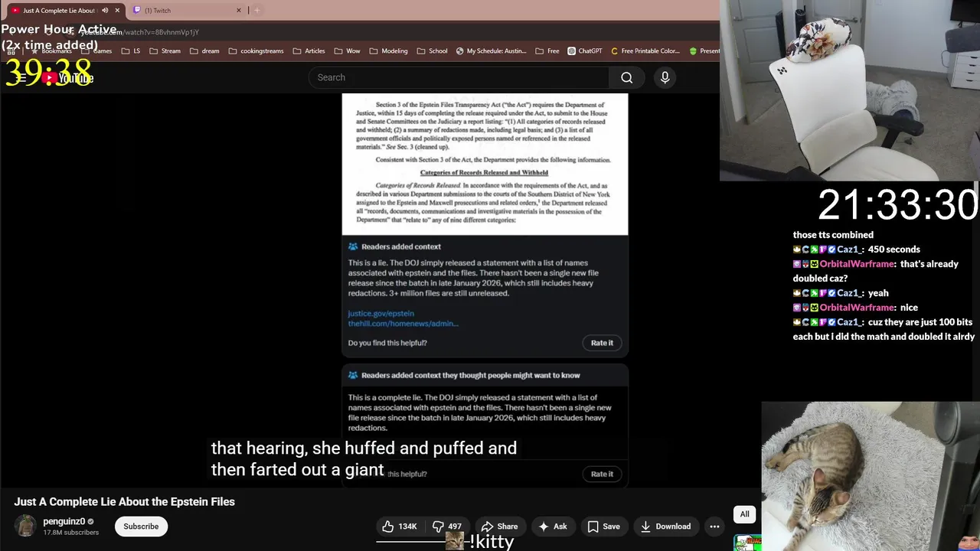The width and height of the screenshot is (980, 551).
Task: Click the justice.gov/epstein link in video
Action: tap(381, 313)
